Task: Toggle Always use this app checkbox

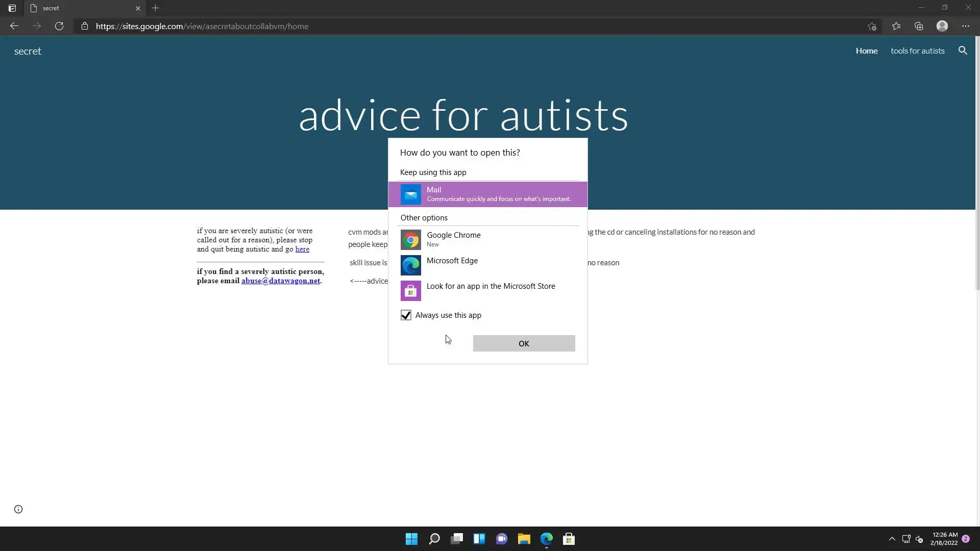Action: point(406,315)
